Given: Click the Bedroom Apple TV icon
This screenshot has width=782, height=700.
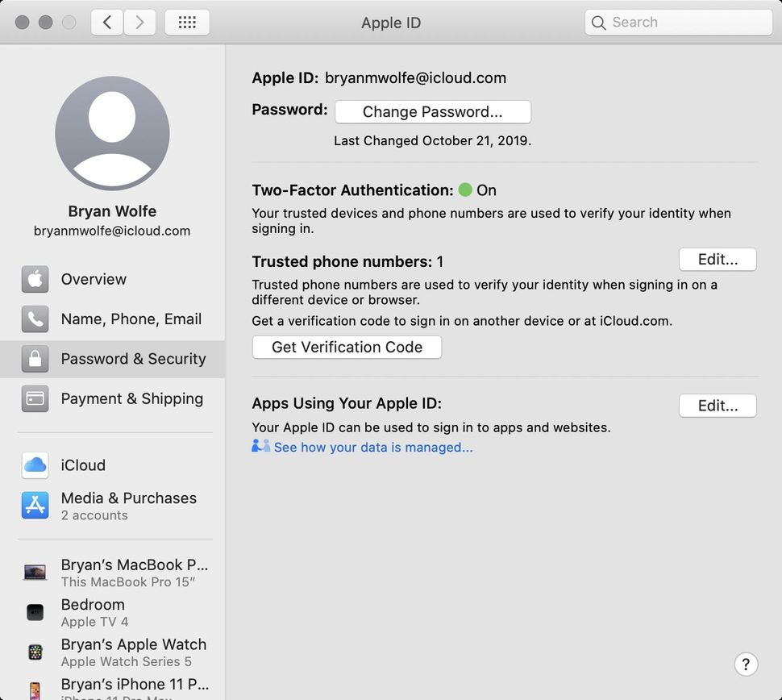Looking at the screenshot, I should [35, 612].
